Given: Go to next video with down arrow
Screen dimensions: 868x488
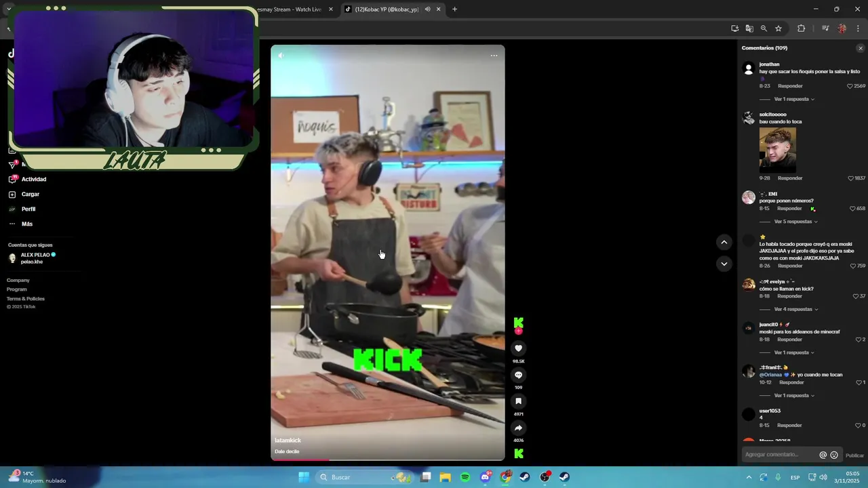Looking at the screenshot, I should click(x=724, y=264).
